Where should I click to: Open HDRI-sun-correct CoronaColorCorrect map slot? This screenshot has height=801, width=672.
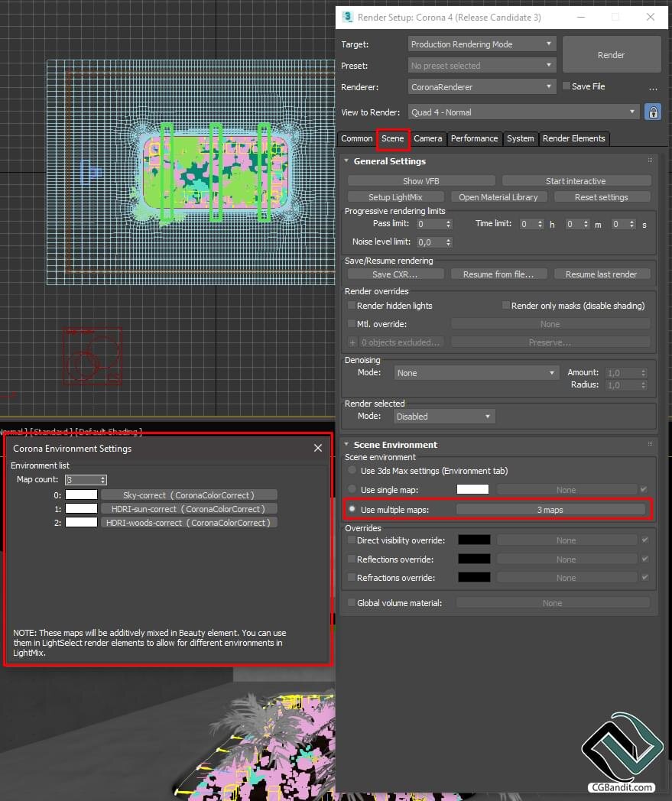189,509
